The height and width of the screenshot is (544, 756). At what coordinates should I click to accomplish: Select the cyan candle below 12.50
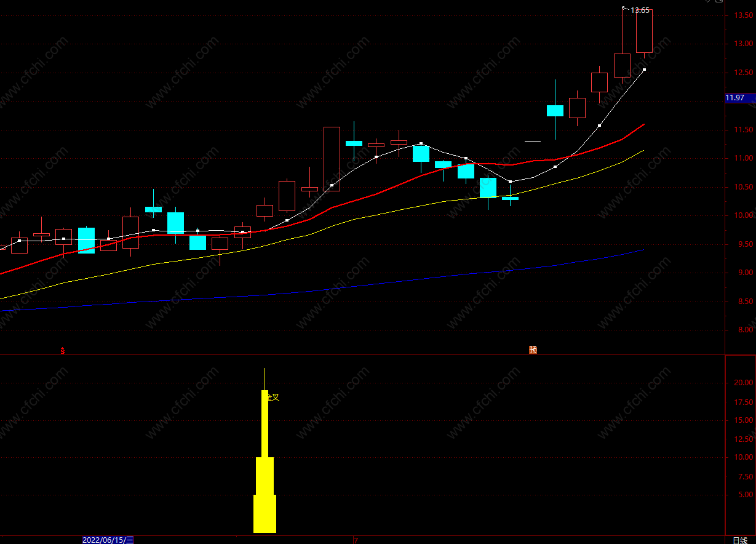[x=555, y=111]
